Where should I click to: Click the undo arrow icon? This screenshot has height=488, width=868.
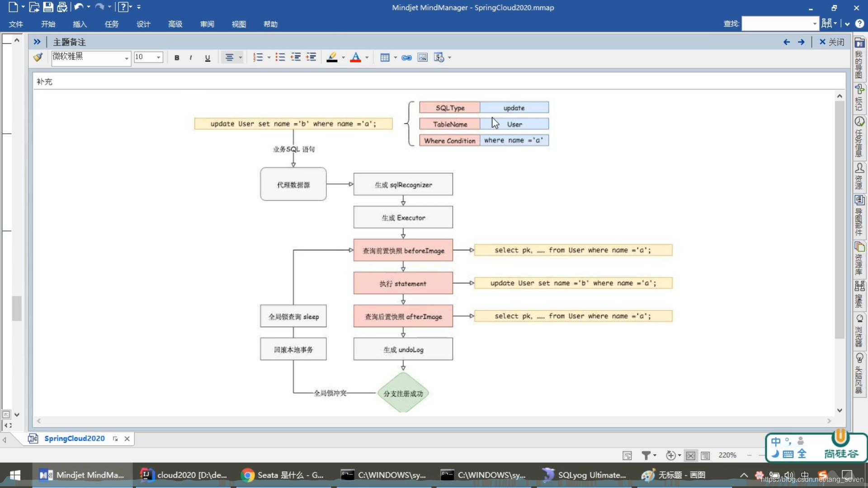click(x=78, y=7)
